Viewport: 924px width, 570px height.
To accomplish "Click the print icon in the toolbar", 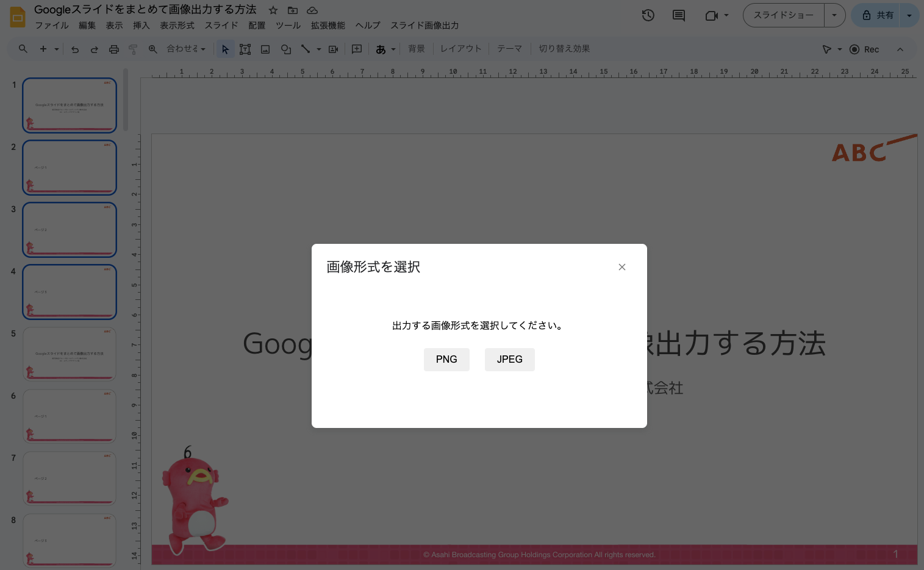I will [113, 49].
